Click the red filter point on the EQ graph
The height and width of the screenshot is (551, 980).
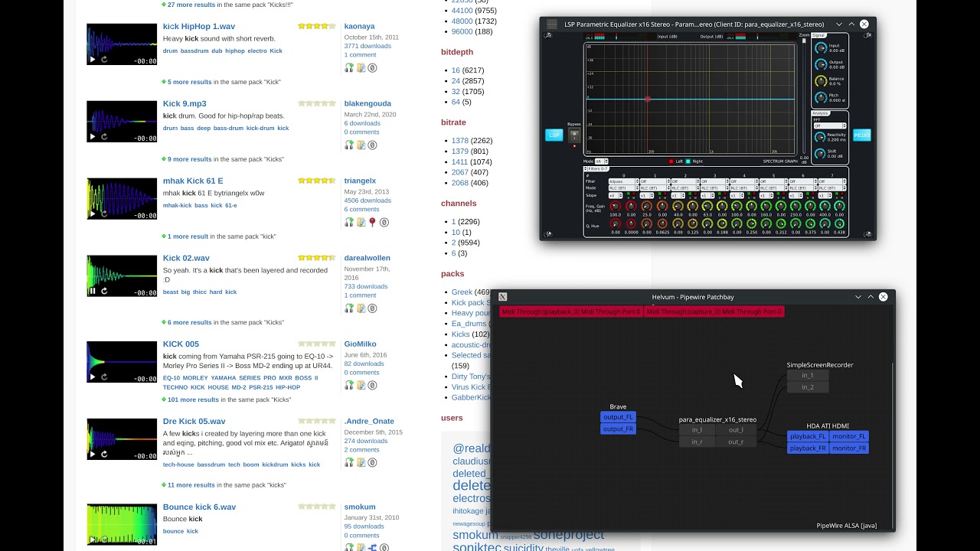(648, 99)
